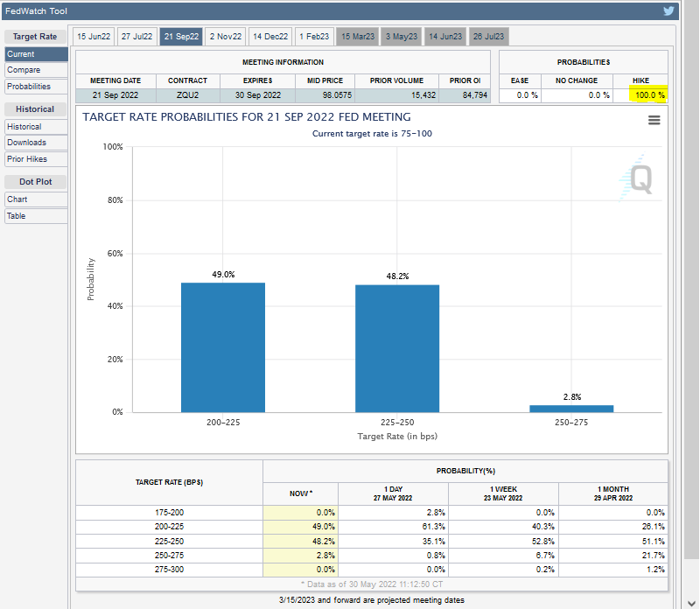
Task: Click the 0.0 % ease probability cell
Action: point(520,95)
